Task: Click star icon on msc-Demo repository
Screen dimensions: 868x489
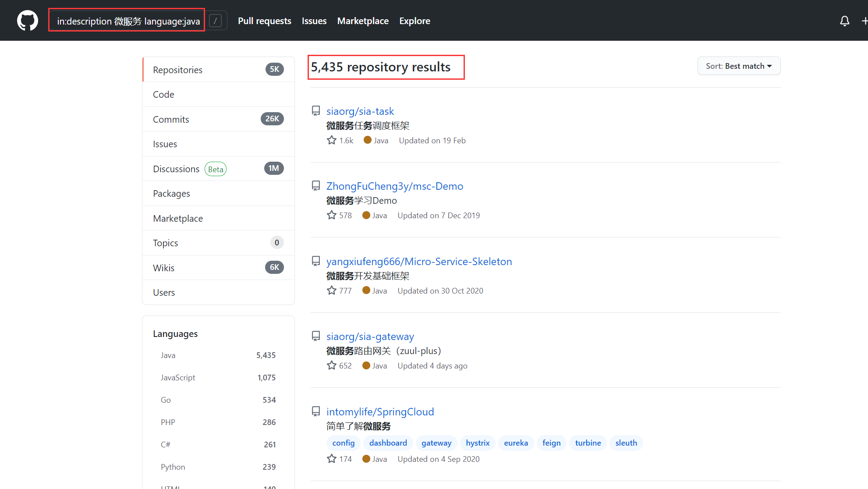Action: pyautogui.click(x=332, y=215)
